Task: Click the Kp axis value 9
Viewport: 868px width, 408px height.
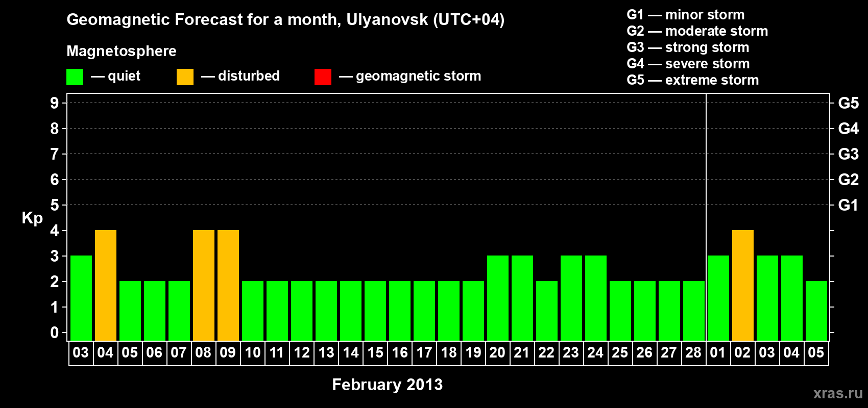Action: pyautogui.click(x=55, y=103)
